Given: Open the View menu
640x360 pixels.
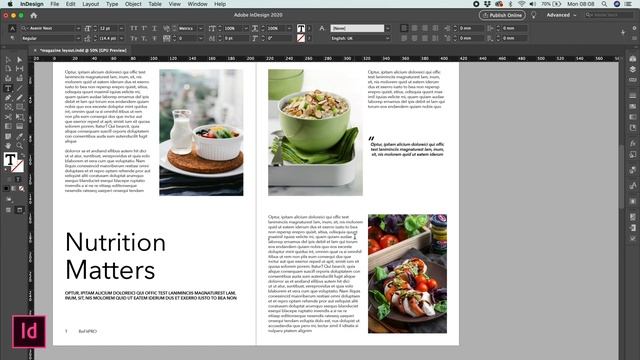Looking at the screenshot, I should [174, 4].
